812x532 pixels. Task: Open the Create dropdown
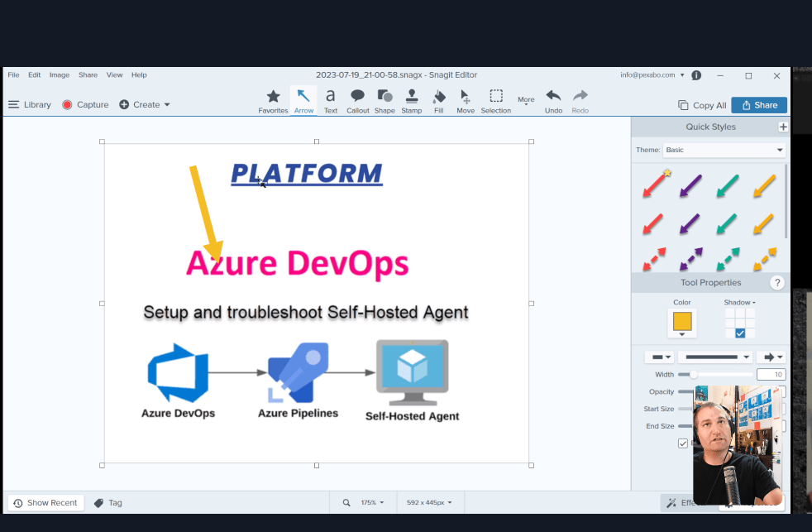[145, 104]
